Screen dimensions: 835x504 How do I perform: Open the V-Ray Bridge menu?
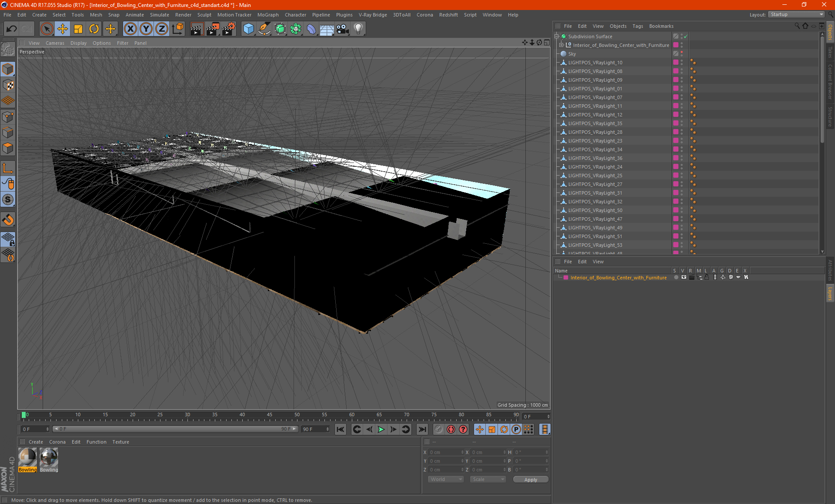pos(373,15)
